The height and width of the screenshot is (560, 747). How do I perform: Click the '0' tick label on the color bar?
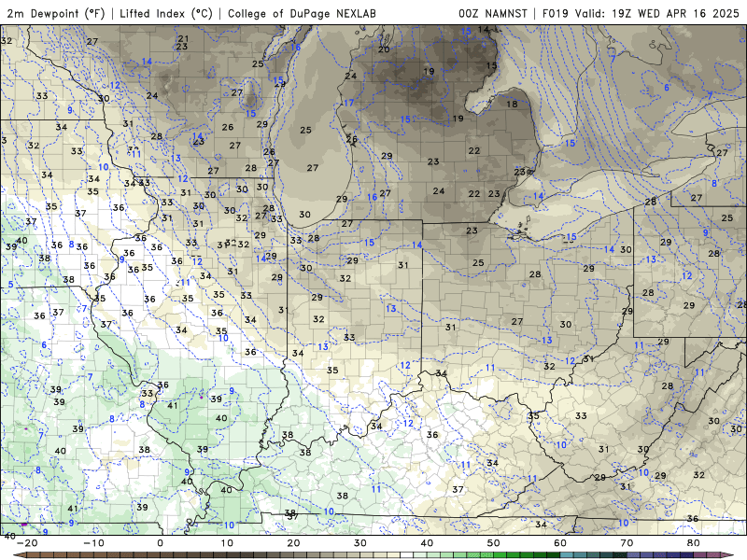point(160,543)
